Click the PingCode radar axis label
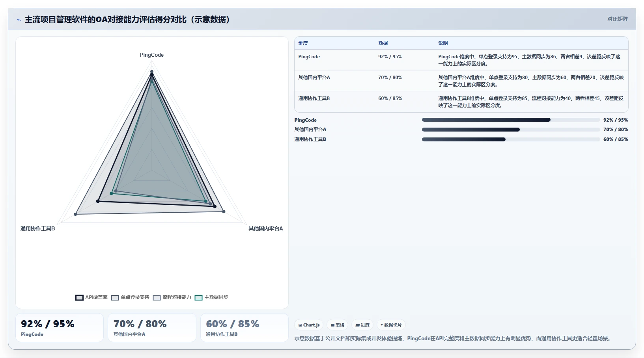The width and height of the screenshot is (644, 358). pos(152,55)
